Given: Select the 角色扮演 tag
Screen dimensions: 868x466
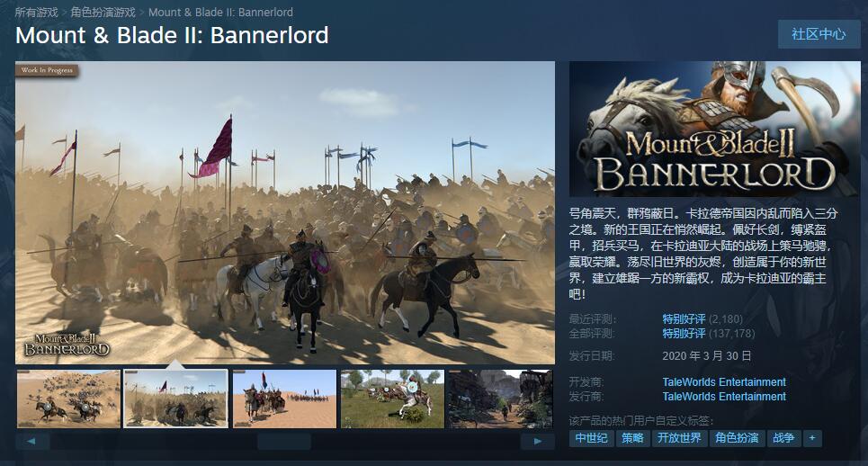Looking at the screenshot, I should pyautogui.click(x=737, y=438).
